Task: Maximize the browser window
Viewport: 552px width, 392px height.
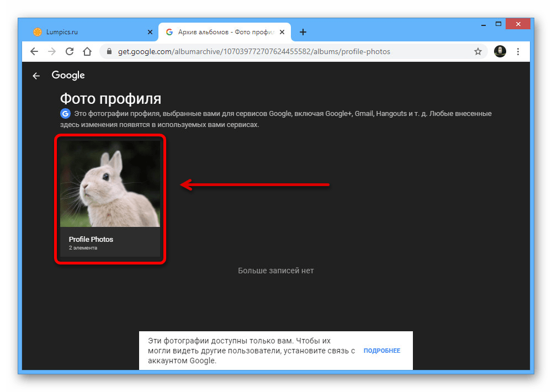Action: pyautogui.click(x=498, y=24)
